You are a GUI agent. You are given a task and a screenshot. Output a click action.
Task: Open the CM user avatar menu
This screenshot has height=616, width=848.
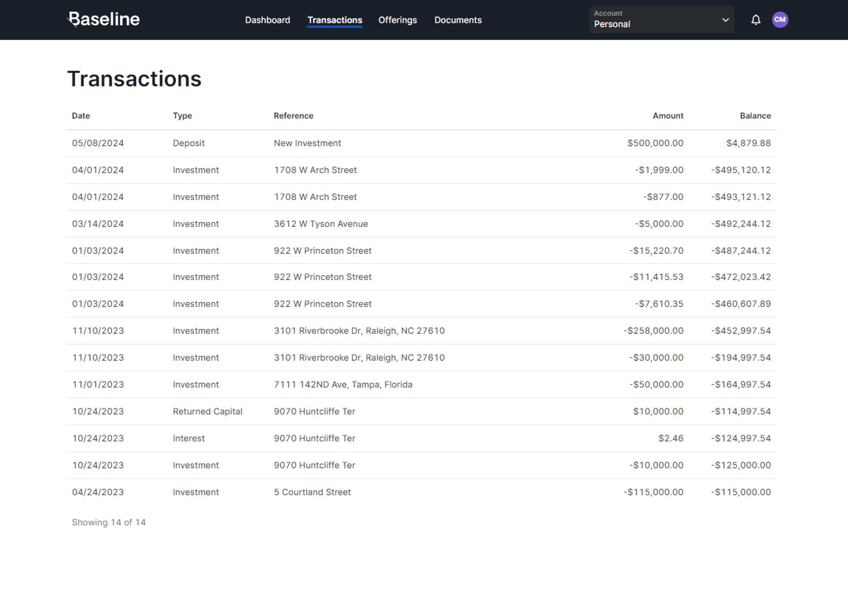click(x=780, y=20)
